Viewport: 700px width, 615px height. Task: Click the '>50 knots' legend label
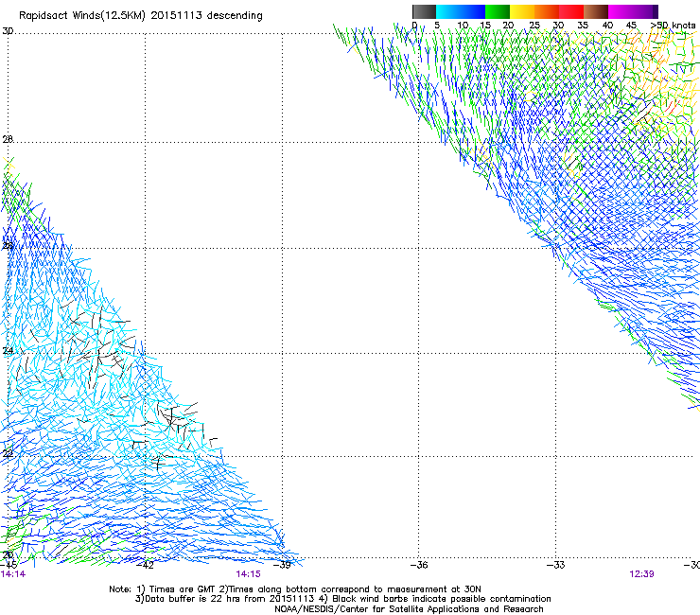coord(673,26)
